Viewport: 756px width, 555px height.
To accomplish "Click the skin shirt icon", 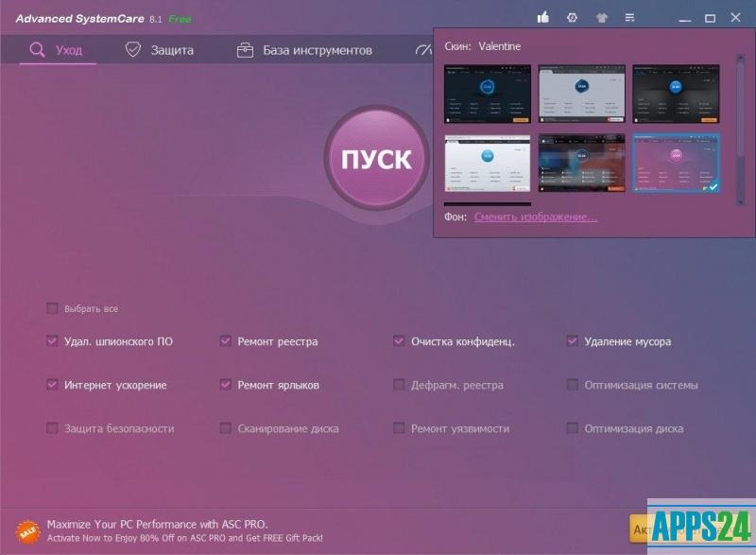I will click(601, 18).
